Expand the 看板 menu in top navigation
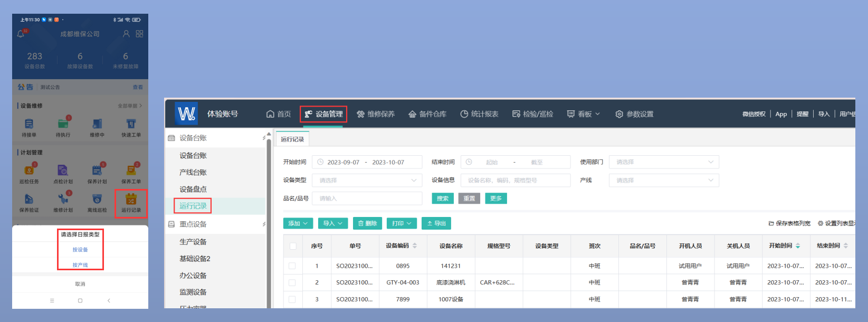Image resolution: width=868 pixels, height=322 pixels. coord(584,114)
